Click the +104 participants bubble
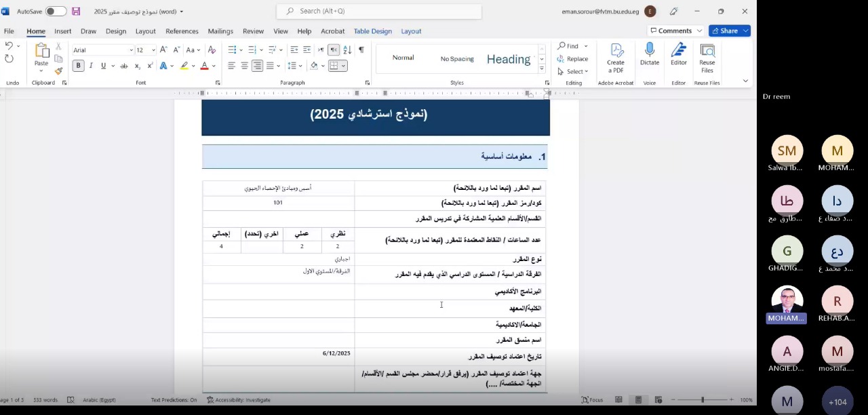 point(837,401)
